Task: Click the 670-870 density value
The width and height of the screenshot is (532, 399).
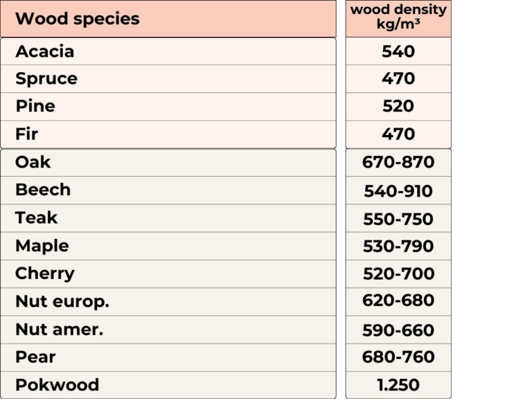Action: tap(398, 162)
